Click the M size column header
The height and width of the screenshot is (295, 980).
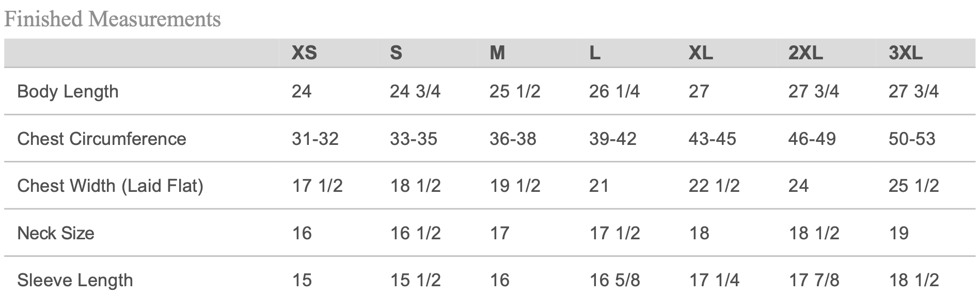(x=497, y=53)
